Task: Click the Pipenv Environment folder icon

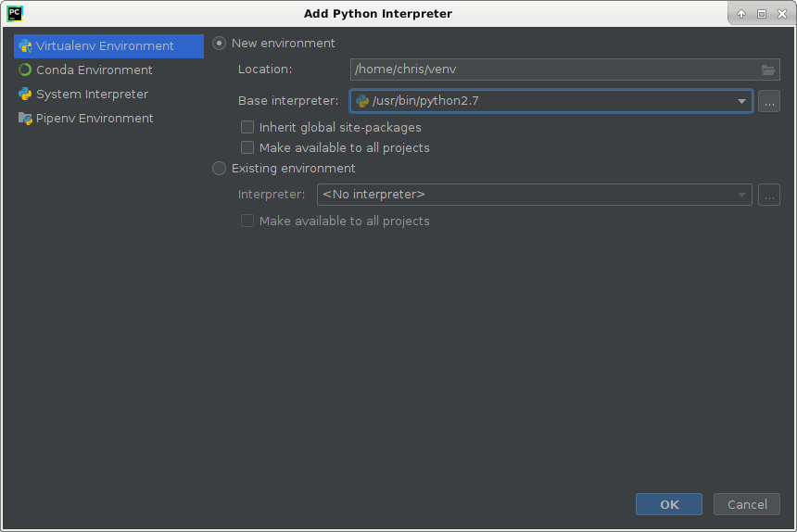Action: (x=25, y=119)
